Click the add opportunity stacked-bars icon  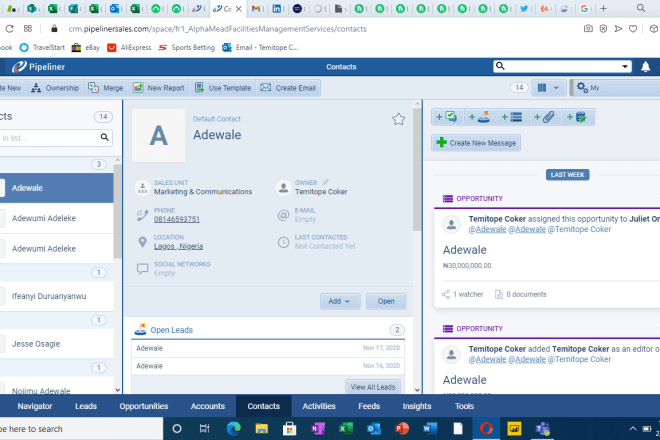click(512, 117)
